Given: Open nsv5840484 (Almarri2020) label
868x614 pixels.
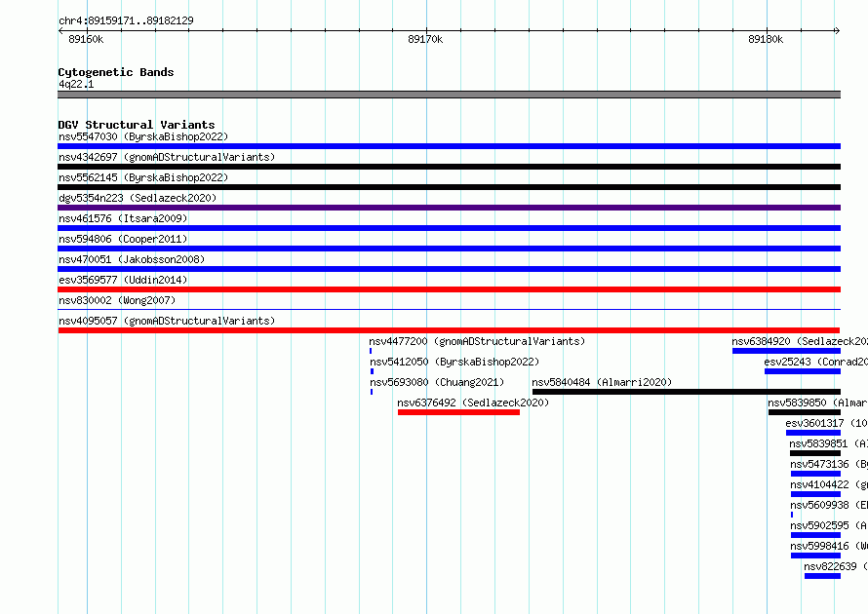Looking at the screenshot, I should (x=602, y=382).
